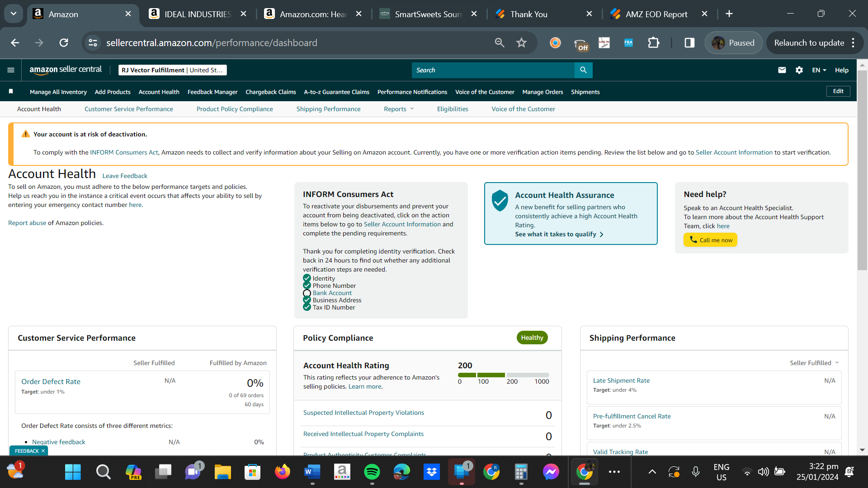Image resolution: width=868 pixels, height=488 pixels.
Task: Open File Explorer from the taskbar
Action: (223, 472)
